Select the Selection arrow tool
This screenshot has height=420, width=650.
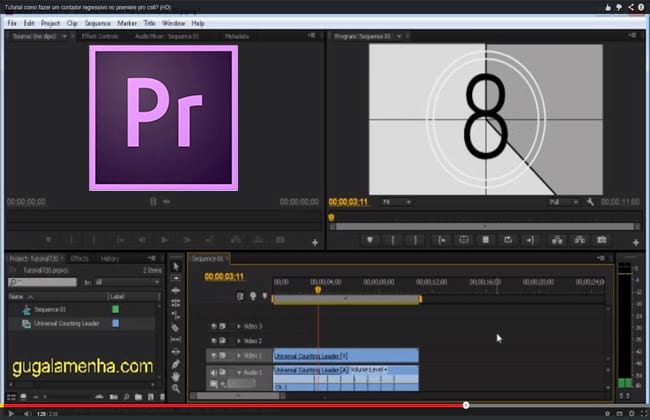(x=176, y=266)
